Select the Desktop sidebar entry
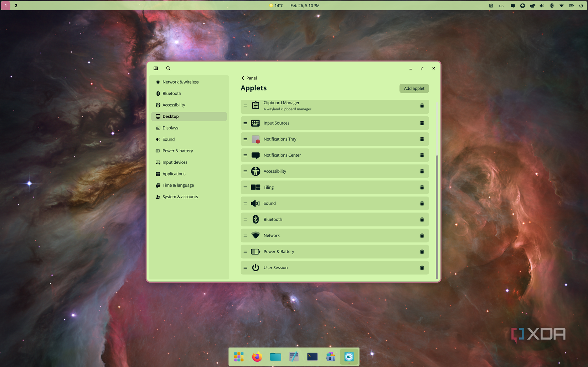Viewport: 588px width, 367px height. [x=189, y=116]
